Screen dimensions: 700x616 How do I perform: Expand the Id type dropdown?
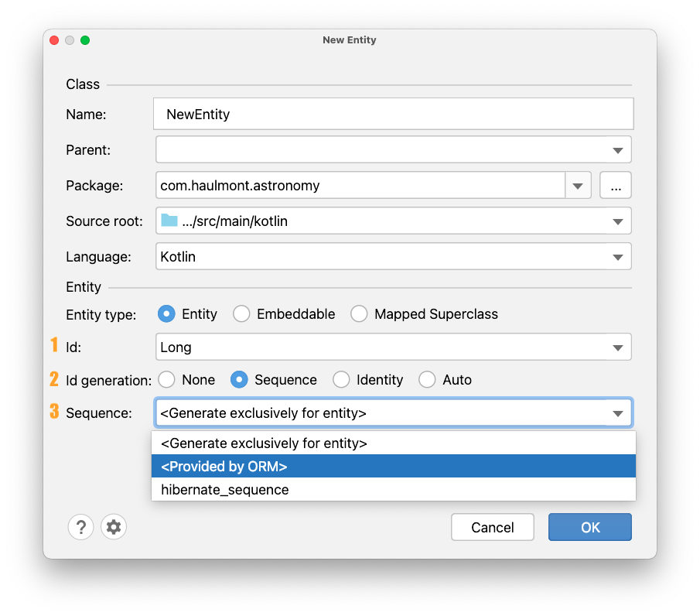point(617,347)
